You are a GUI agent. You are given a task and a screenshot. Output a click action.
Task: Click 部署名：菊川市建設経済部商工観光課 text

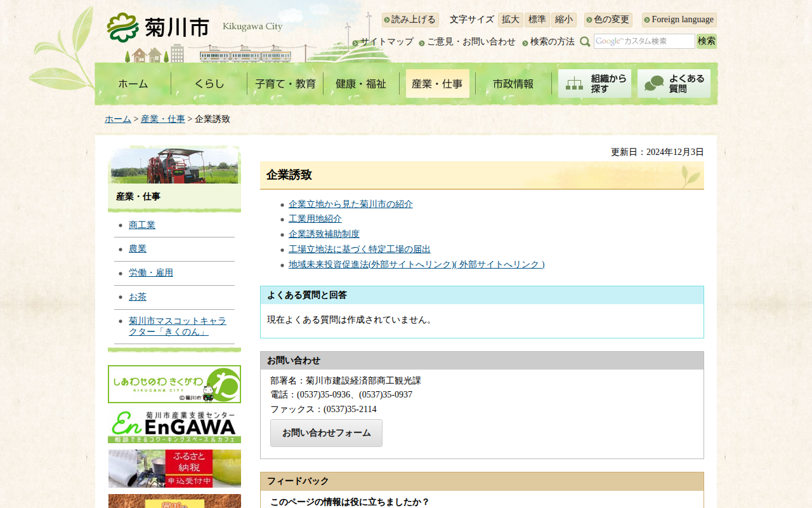(346, 381)
